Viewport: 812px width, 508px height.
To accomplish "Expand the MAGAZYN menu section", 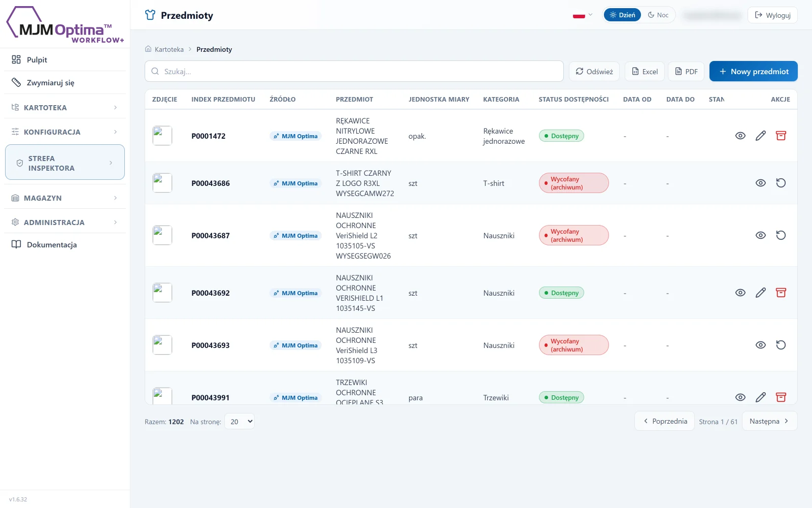I will pos(65,198).
